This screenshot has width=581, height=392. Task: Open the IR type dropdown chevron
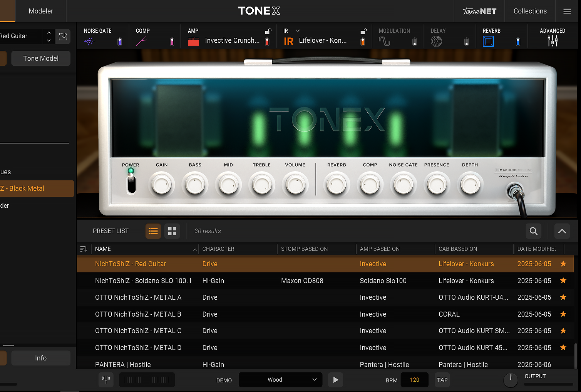pyautogui.click(x=298, y=31)
